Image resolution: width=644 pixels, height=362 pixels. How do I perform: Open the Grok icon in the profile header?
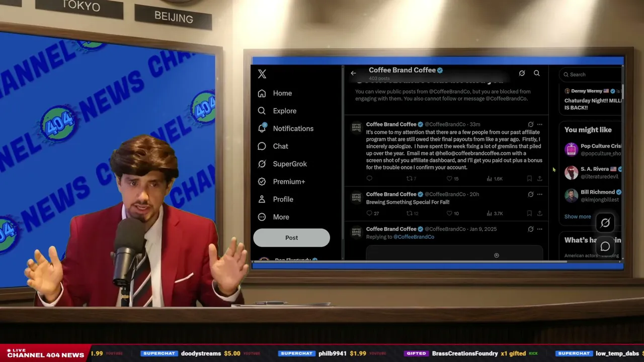tap(522, 73)
